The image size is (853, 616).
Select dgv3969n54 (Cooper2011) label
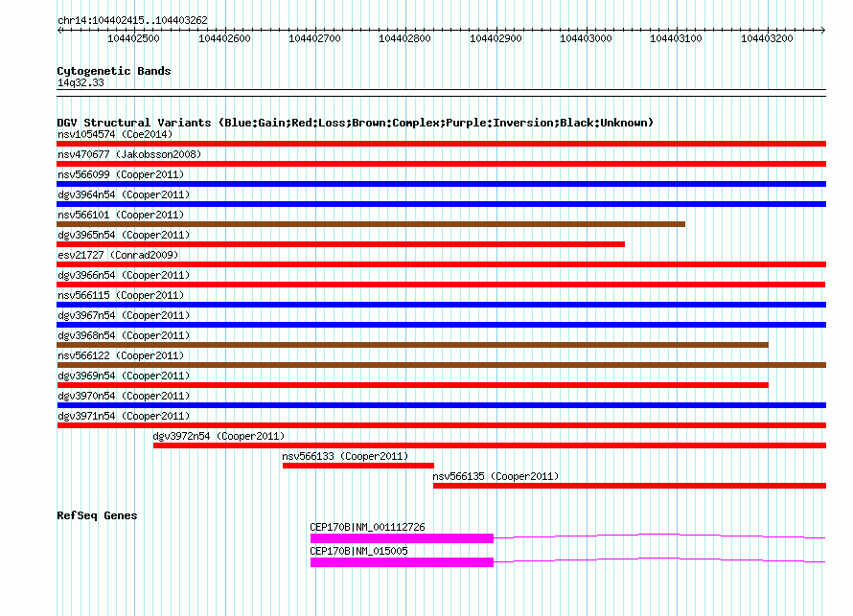124,376
